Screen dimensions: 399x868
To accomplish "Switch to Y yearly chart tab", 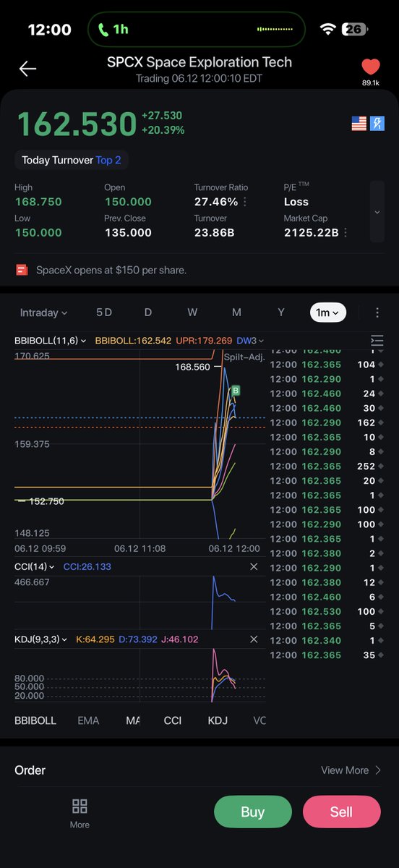I will (x=281, y=312).
